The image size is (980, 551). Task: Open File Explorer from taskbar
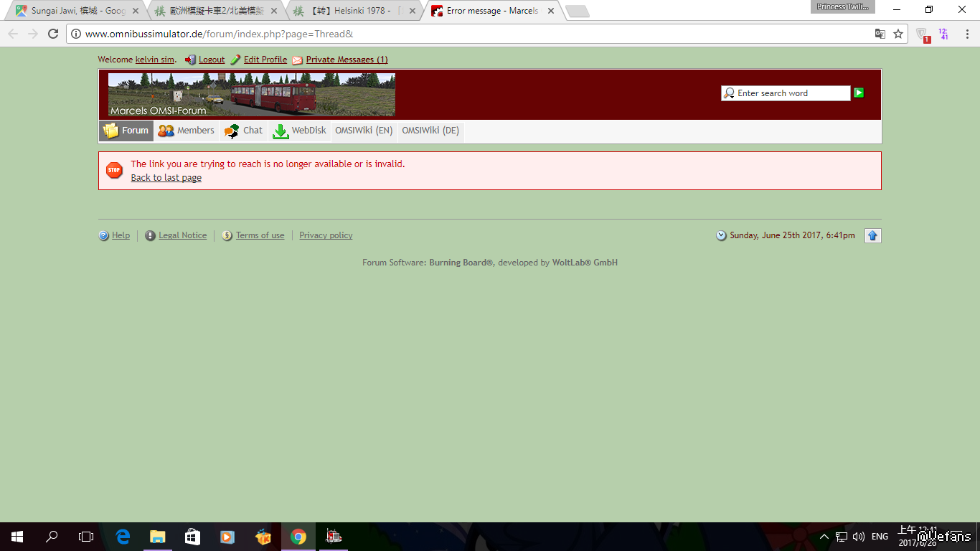click(x=158, y=537)
